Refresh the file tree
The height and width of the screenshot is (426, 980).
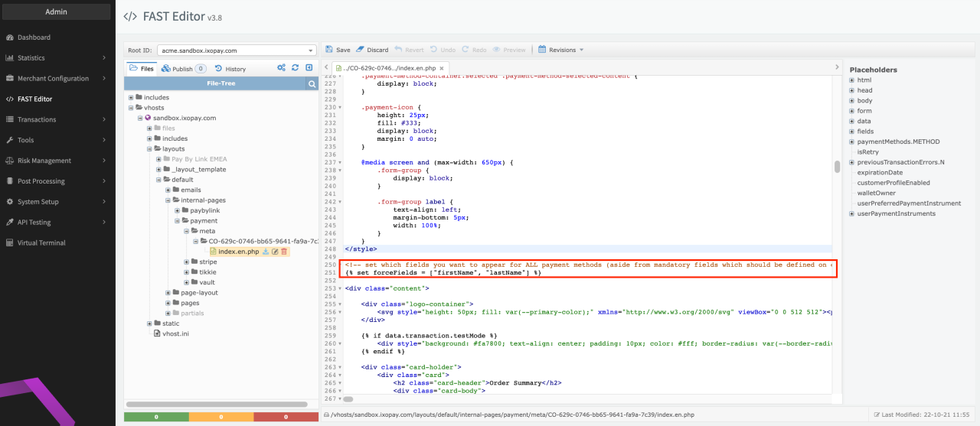point(296,68)
